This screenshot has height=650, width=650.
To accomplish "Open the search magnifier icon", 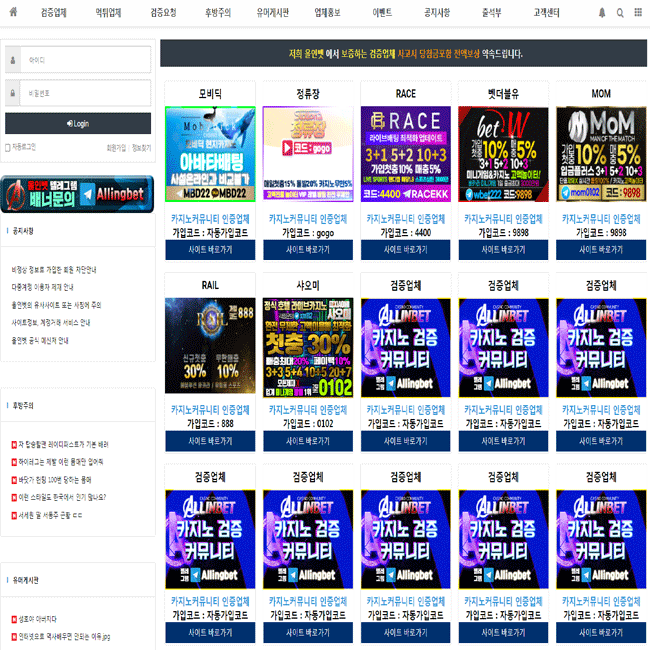I will pos(620,13).
